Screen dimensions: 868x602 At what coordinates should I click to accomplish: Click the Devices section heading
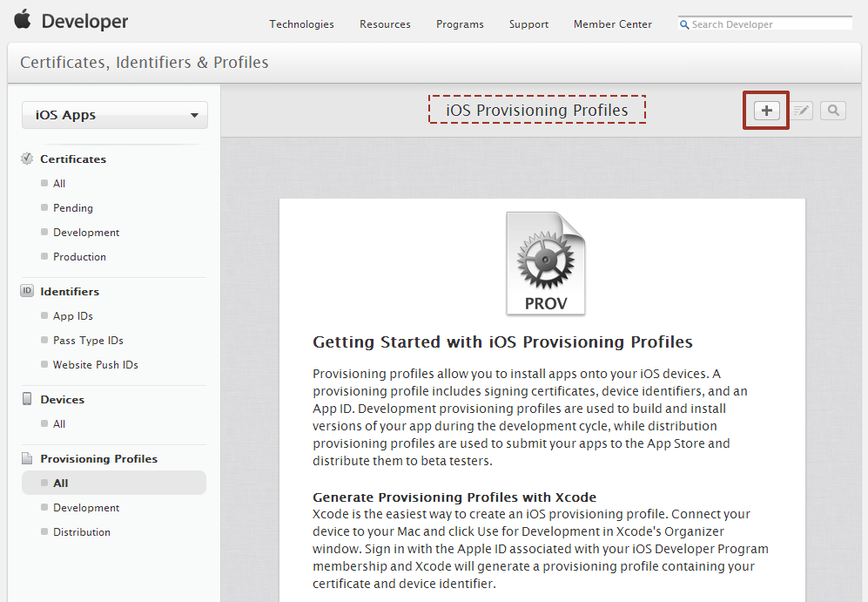point(62,399)
